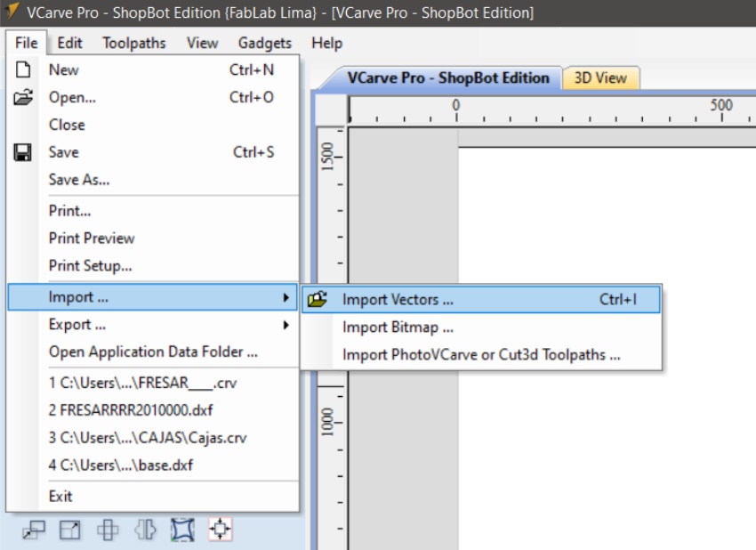Click the Distort Object tool icon
The height and width of the screenshot is (550, 756).
click(182, 530)
